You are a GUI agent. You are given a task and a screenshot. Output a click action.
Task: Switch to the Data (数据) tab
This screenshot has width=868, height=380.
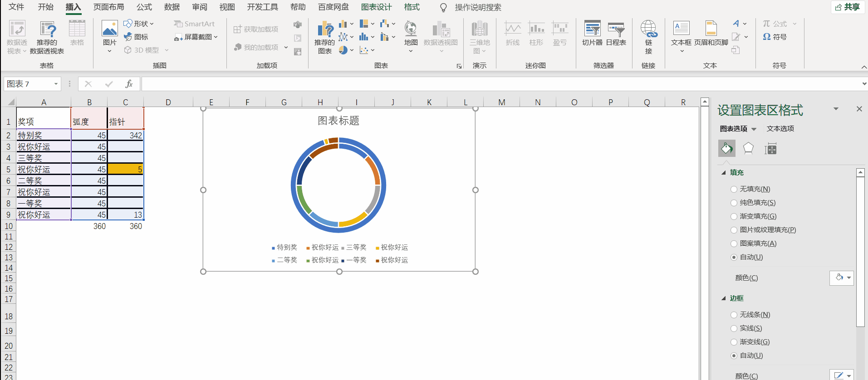point(172,7)
